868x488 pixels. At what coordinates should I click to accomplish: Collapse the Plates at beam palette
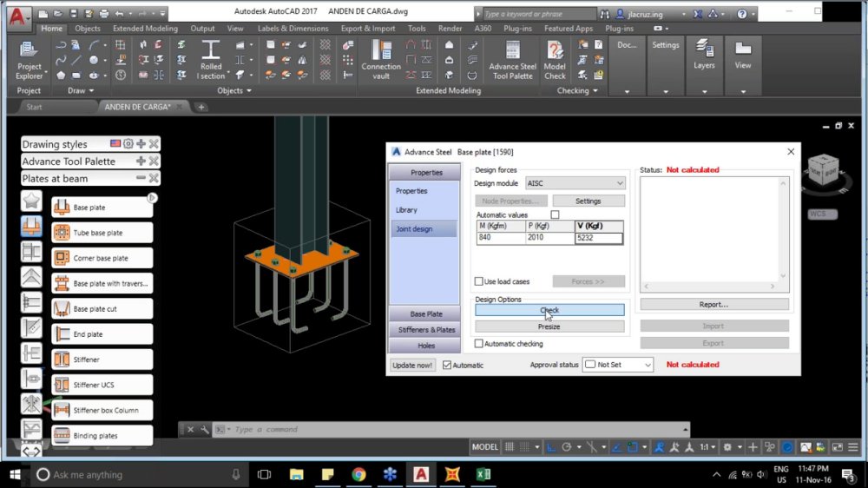click(x=141, y=178)
